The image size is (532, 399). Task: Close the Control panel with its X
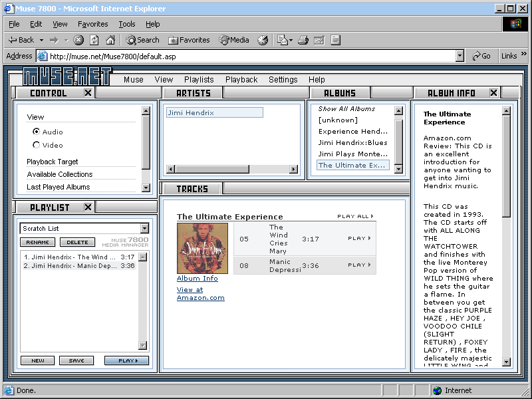(x=88, y=92)
